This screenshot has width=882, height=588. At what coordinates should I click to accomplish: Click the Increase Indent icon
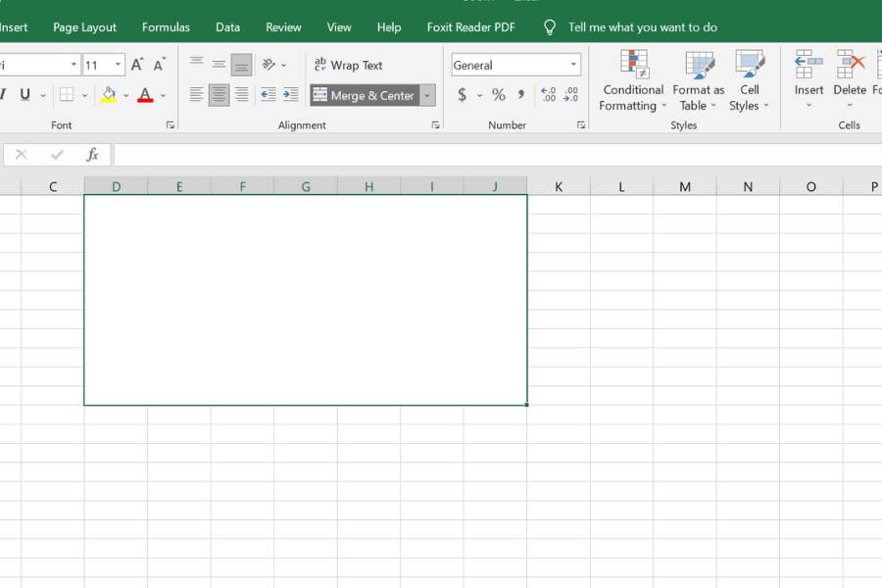290,95
